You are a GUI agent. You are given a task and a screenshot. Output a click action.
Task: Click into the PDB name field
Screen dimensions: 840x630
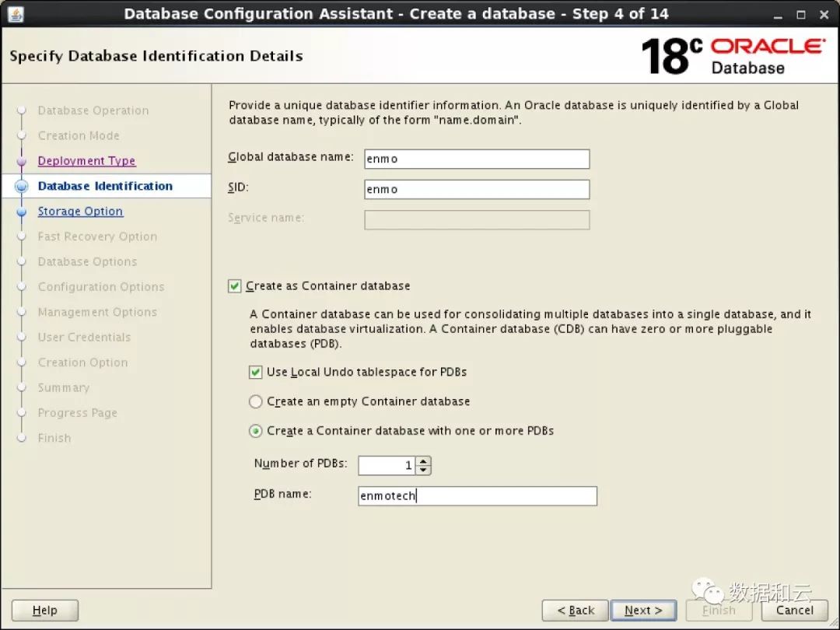(x=477, y=496)
